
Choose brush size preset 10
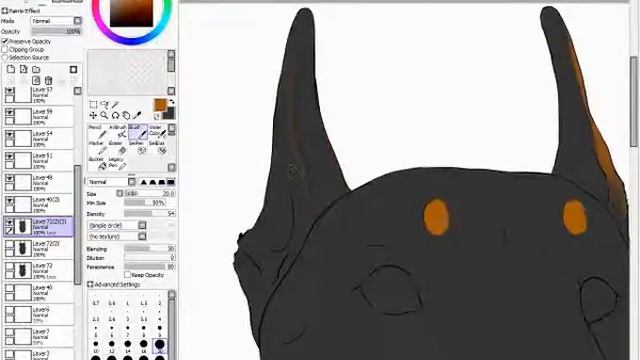(x=96, y=347)
